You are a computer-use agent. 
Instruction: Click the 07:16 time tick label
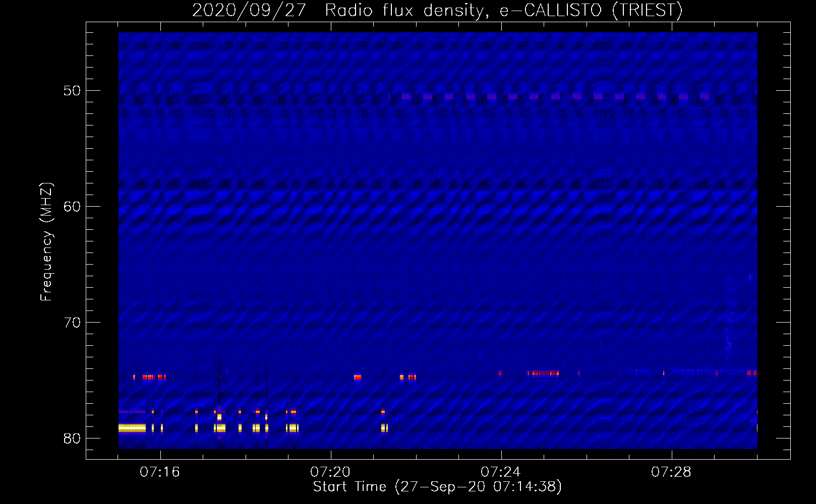pos(160,472)
